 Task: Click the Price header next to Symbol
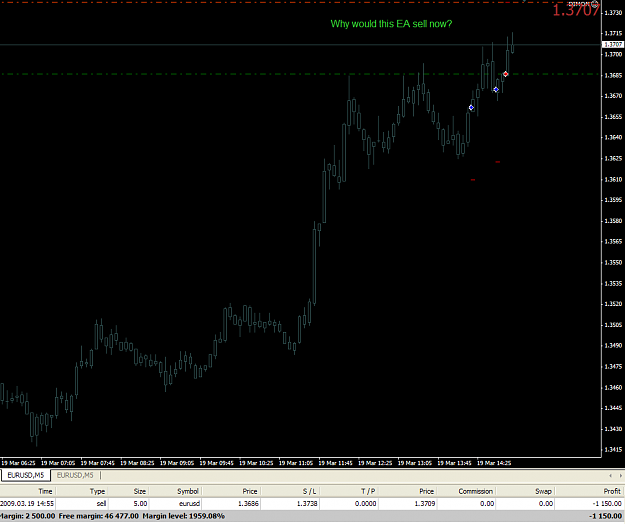[250, 491]
